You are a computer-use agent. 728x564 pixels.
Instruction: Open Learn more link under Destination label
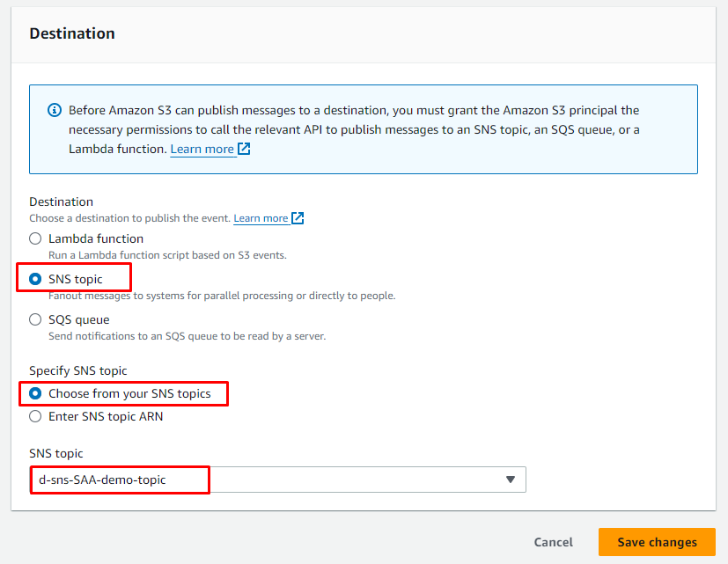click(x=261, y=218)
